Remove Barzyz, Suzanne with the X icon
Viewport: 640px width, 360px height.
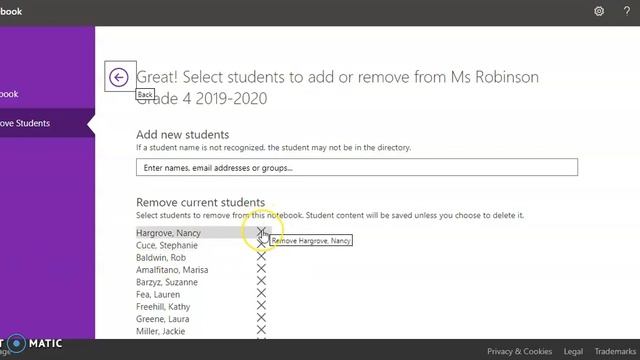(261, 281)
